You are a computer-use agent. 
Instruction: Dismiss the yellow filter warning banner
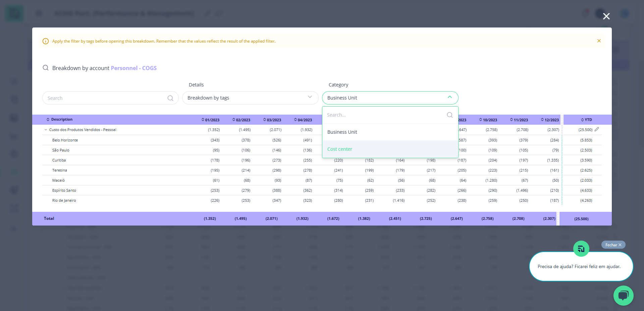pyautogui.click(x=599, y=41)
